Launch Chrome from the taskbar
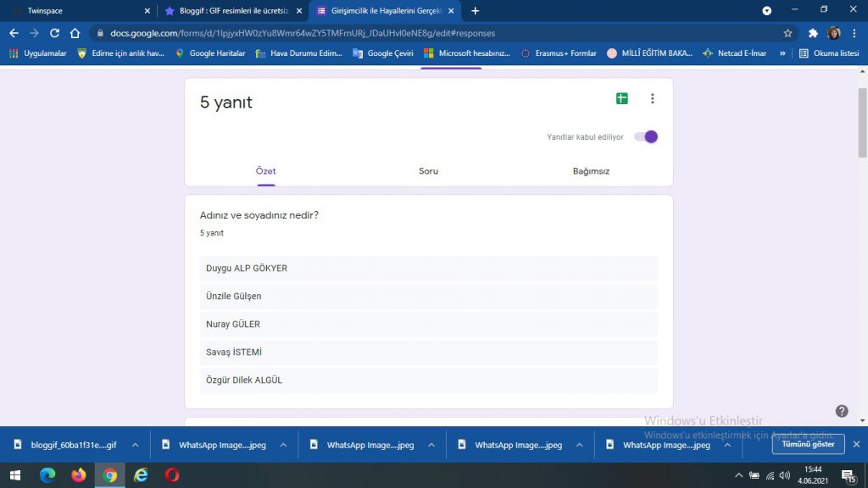 coord(109,475)
